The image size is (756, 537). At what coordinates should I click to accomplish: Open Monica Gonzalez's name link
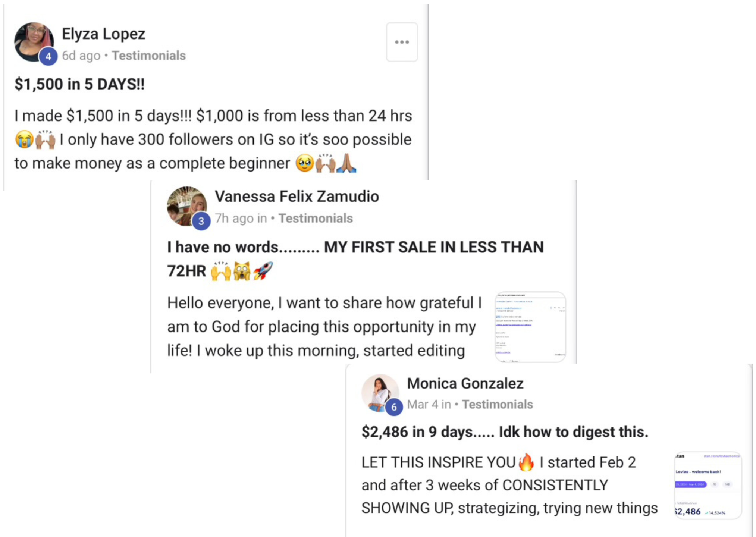click(x=465, y=383)
